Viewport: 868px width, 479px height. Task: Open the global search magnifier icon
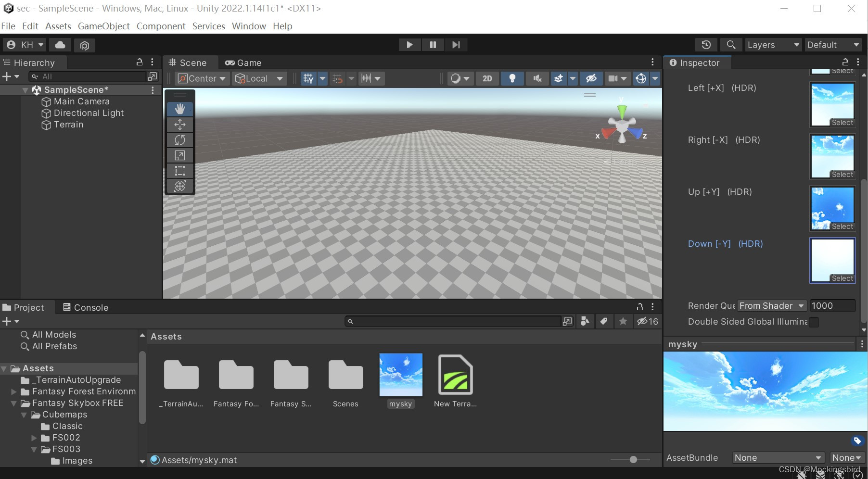coord(731,45)
